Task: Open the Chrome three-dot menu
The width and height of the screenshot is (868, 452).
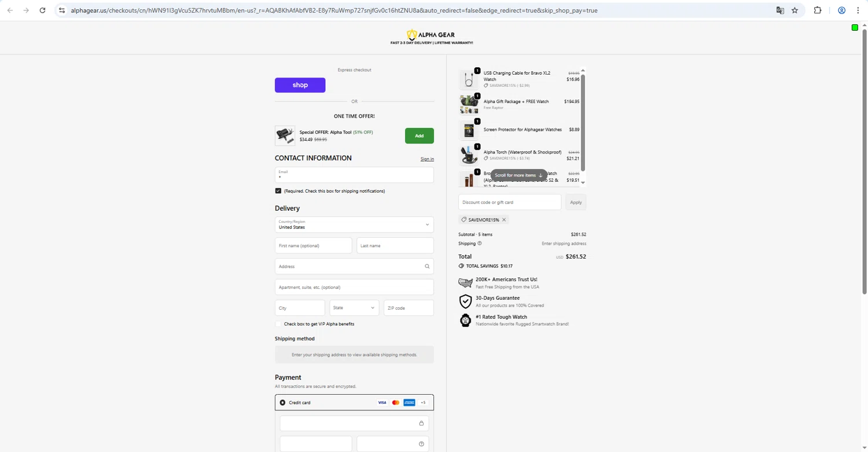Action: pos(858,10)
